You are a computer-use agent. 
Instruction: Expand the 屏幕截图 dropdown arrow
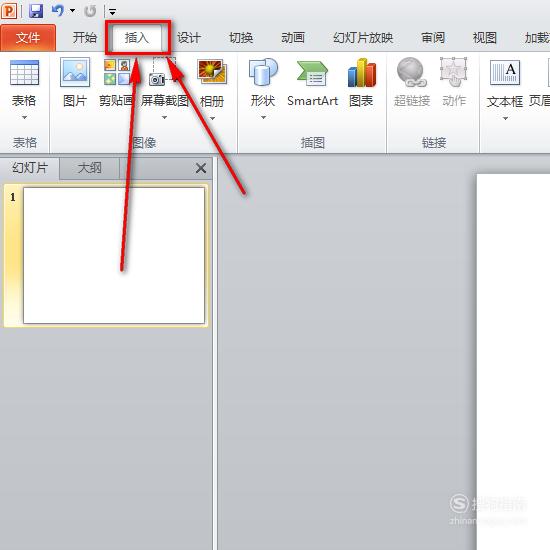[x=164, y=118]
